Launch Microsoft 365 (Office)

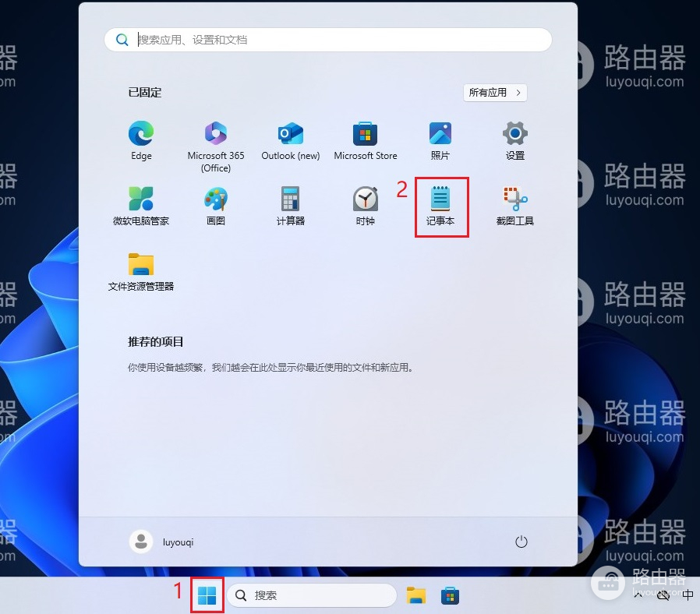coord(216,146)
